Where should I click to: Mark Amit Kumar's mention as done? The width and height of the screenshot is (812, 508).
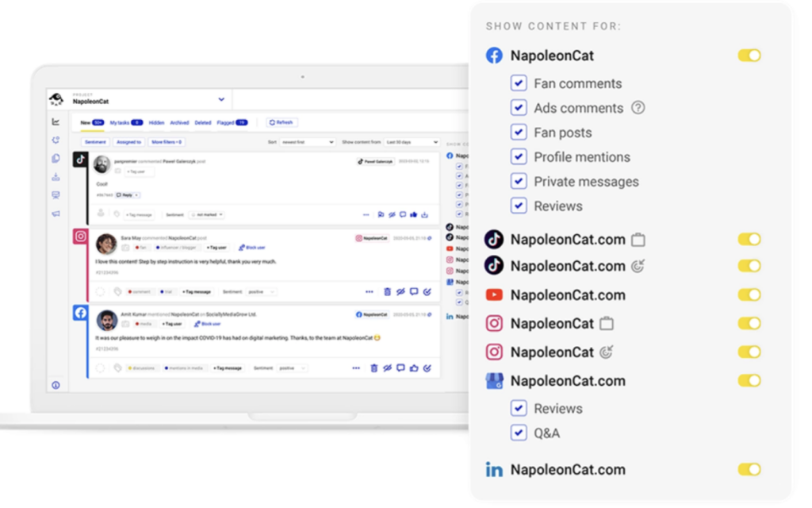(x=427, y=368)
